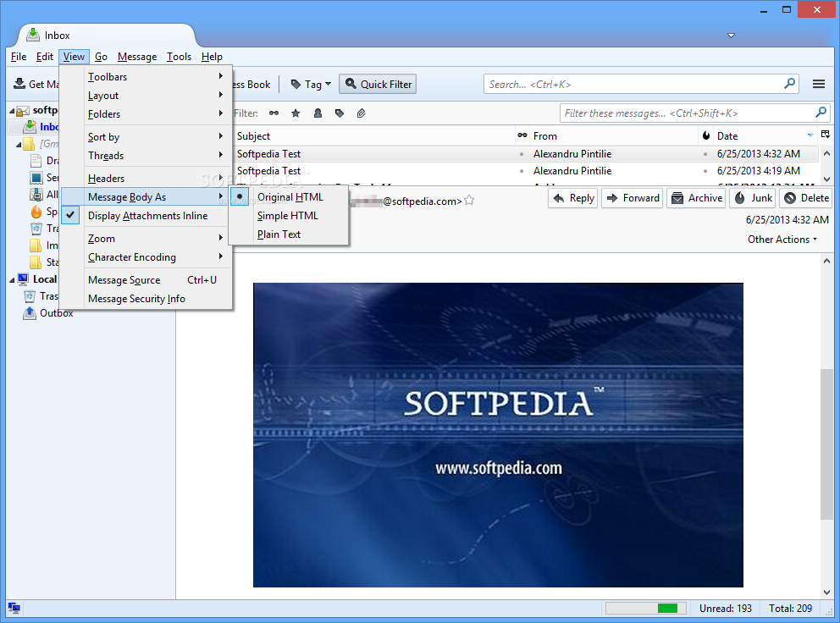The width and height of the screenshot is (840, 623).
Task: Collapse the softpedia account tree
Action: point(12,110)
